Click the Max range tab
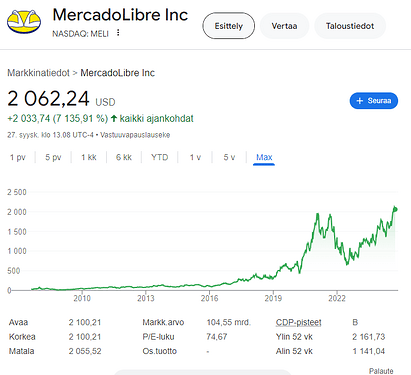 pyautogui.click(x=264, y=157)
